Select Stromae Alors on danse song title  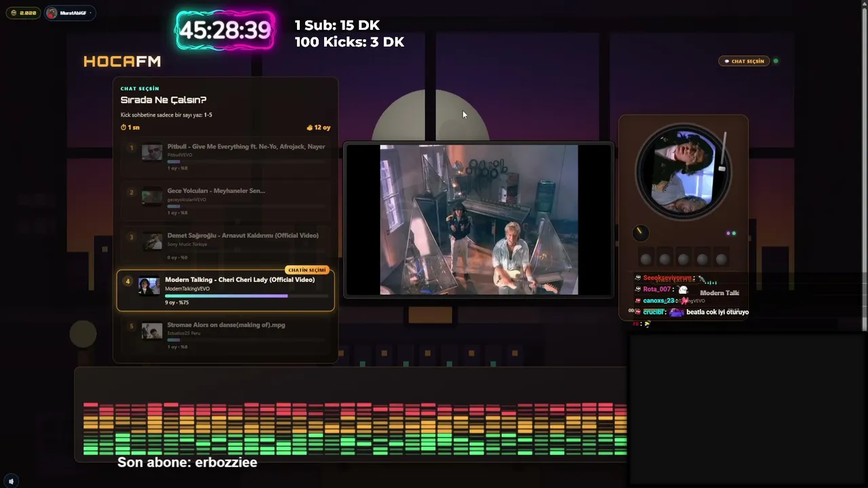tap(226, 325)
